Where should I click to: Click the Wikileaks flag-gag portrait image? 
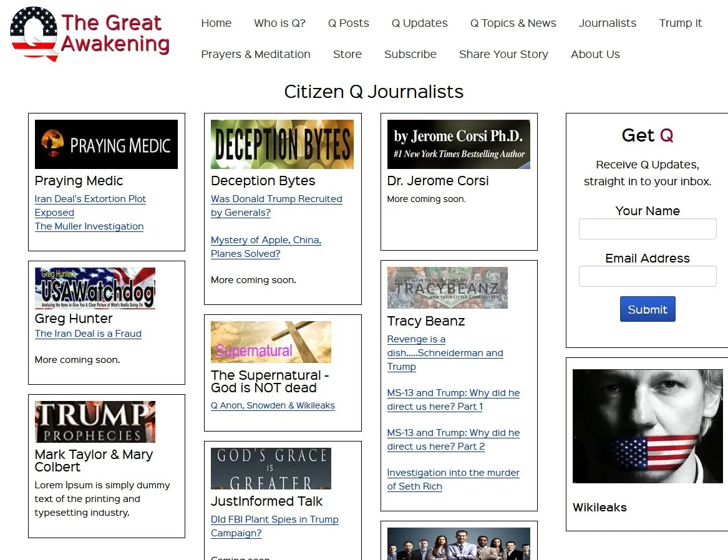(647, 427)
